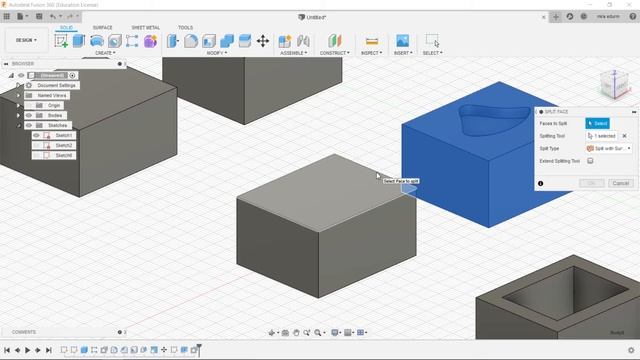Switch to the Sheet Metal tab

coord(145,28)
